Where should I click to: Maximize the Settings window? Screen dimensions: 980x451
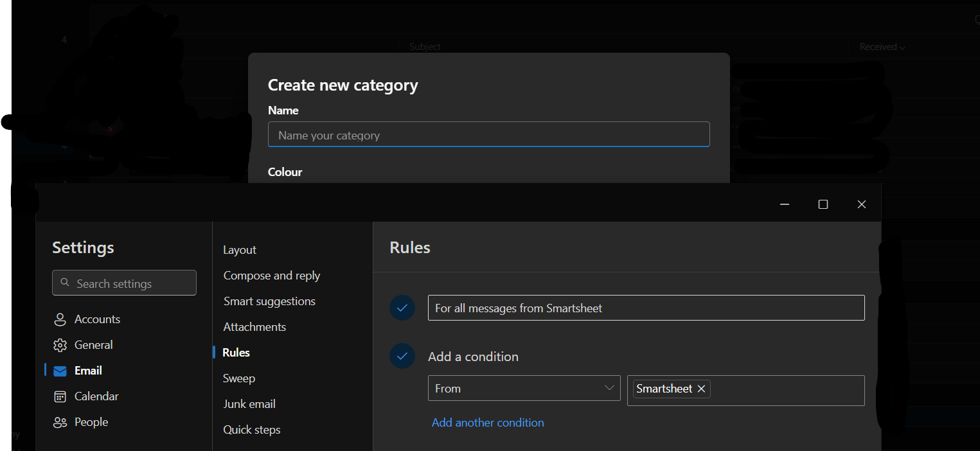(823, 204)
